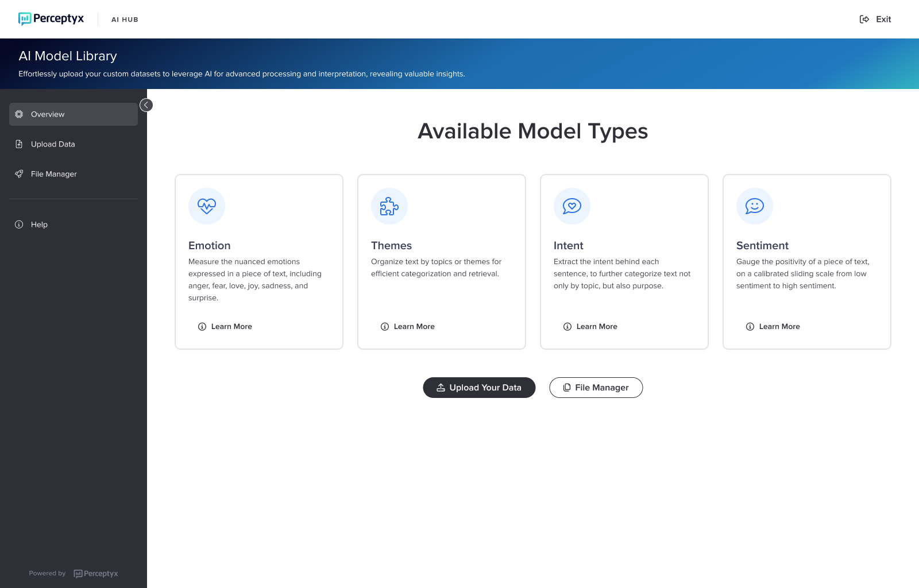Click the Upload Your Data button
919x588 pixels.
[x=479, y=388]
